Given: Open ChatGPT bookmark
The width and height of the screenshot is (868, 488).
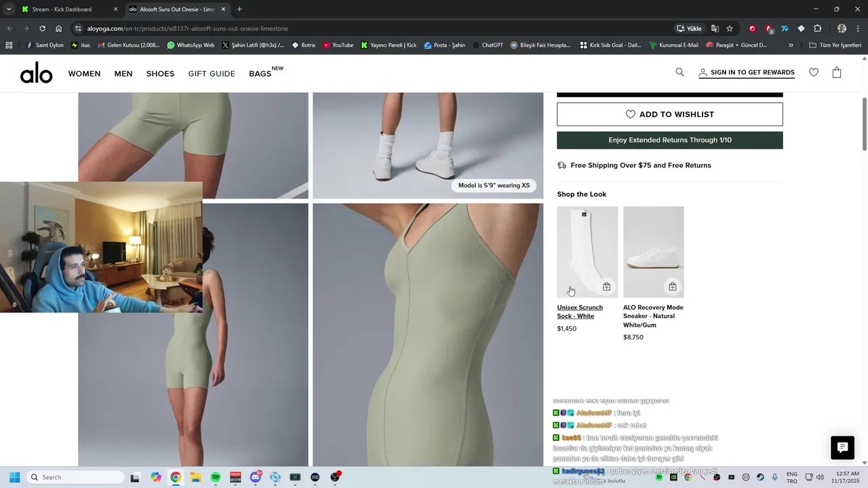Looking at the screenshot, I should coord(488,45).
